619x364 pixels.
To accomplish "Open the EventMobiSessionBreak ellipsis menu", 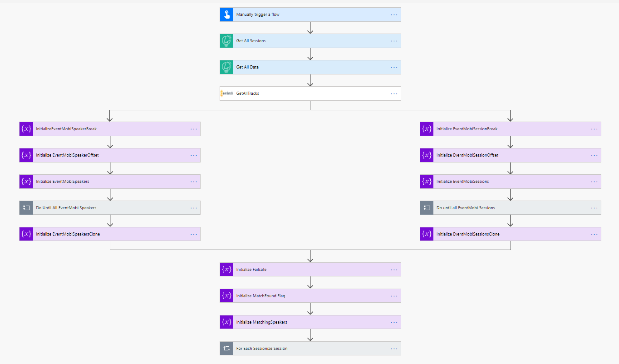I will click(594, 129).
